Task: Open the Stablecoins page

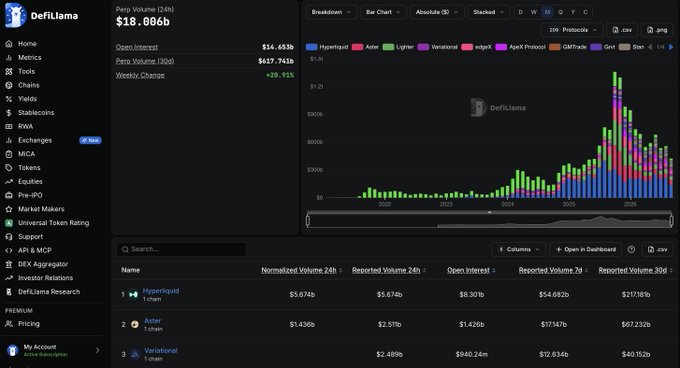Action: 36,113
